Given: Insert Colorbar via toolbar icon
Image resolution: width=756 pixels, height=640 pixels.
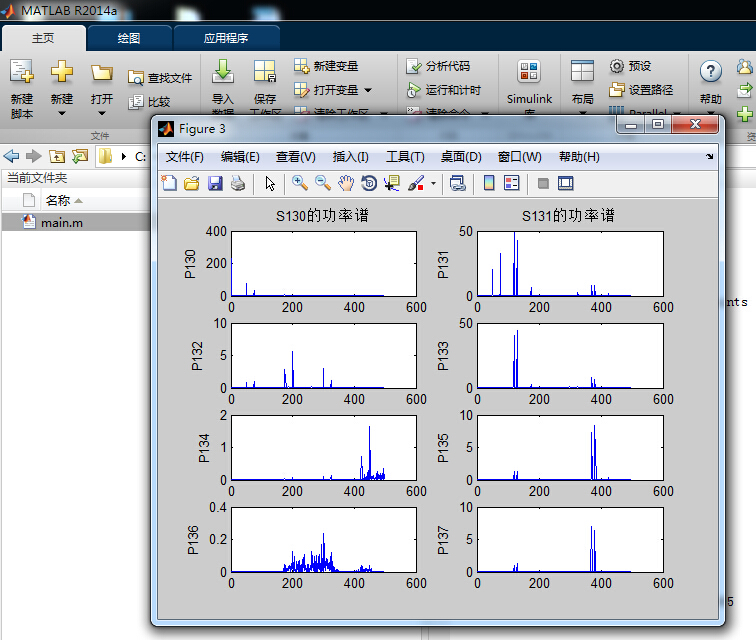Looking at the screenshot, I should pyautogui.click(x=489, y=183).
